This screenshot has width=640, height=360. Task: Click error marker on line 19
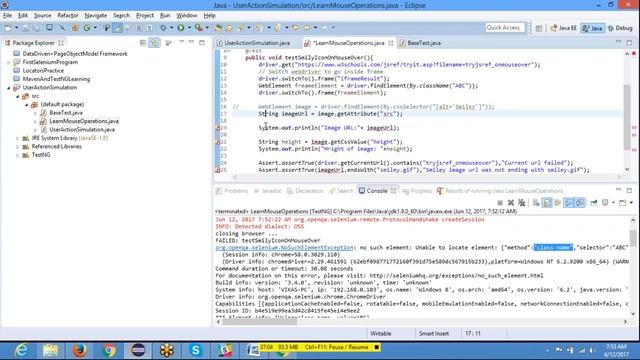click(x=218, y=128)
